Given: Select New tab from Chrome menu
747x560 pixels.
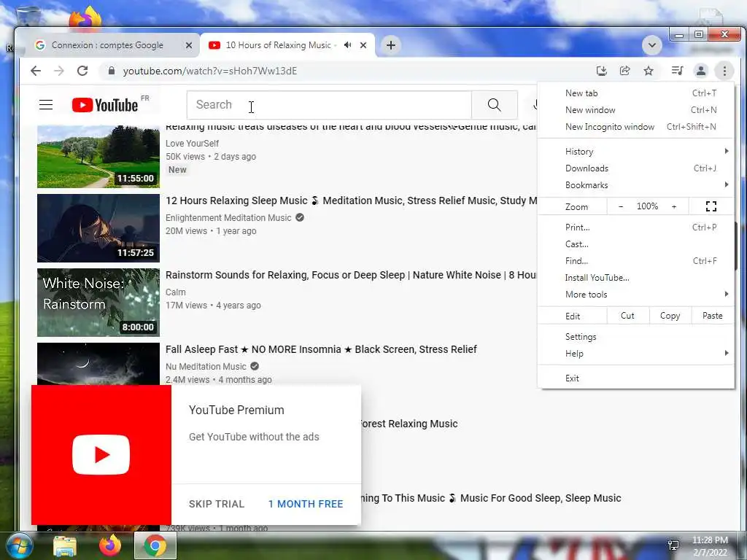Looking at the screenshot, I should 636,93.
